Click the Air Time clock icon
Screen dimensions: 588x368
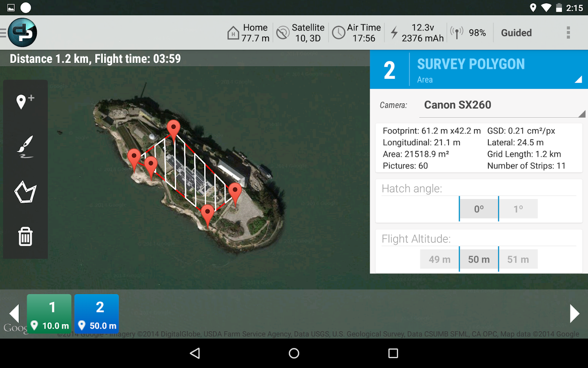point(339,32)
